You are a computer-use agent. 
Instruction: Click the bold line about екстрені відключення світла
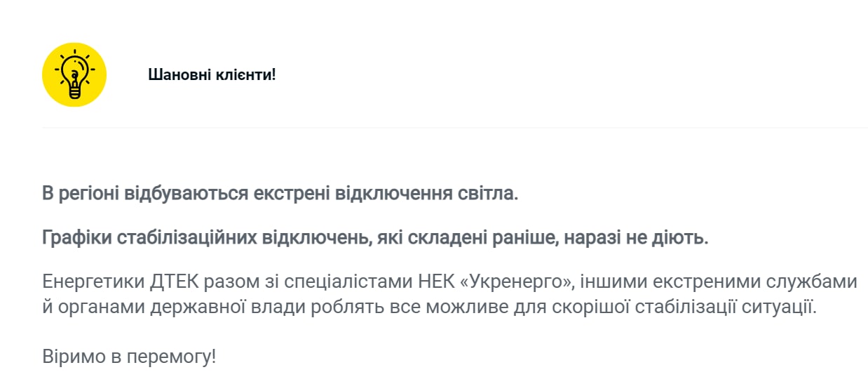pyautogui.click(x=280, y=193)
